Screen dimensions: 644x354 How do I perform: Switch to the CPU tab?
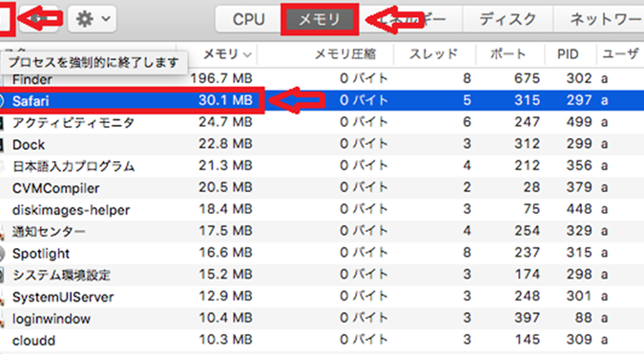[x=248, y=19]
